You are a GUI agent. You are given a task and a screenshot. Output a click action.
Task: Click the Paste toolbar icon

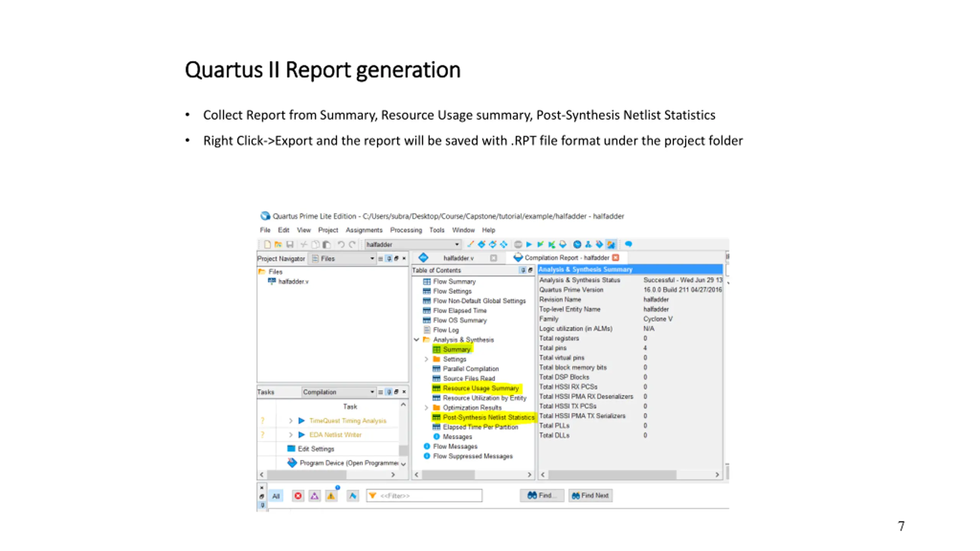click(327, 244)
